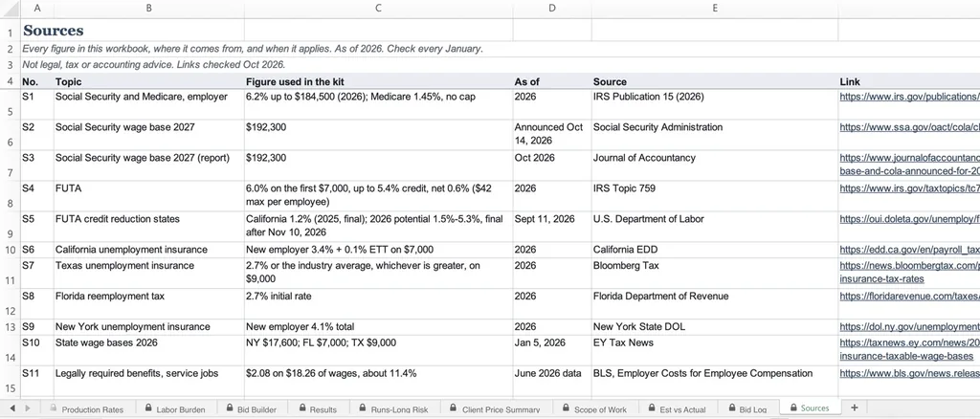
Task: Select cell 'California unemployment insurance'
Action: [x=148, y=249]
